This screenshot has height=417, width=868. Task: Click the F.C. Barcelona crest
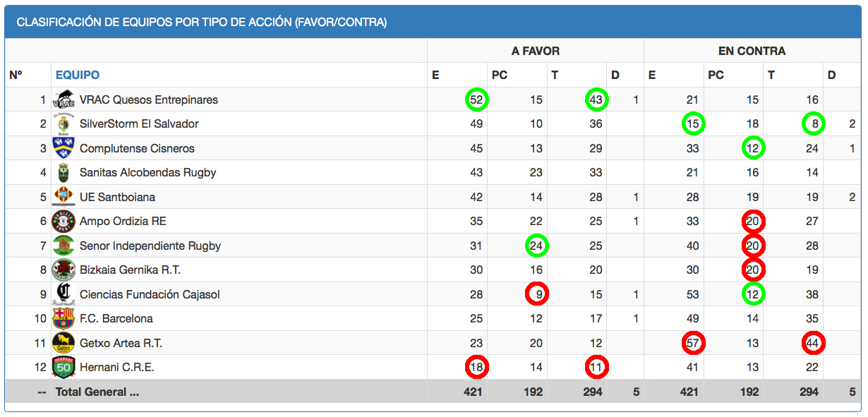click(64, 319)
